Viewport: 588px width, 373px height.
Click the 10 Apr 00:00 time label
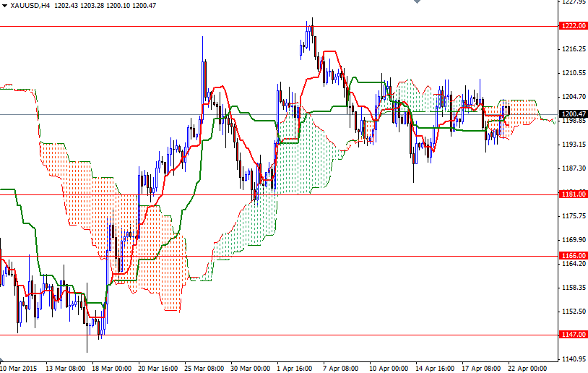point(389,368)
